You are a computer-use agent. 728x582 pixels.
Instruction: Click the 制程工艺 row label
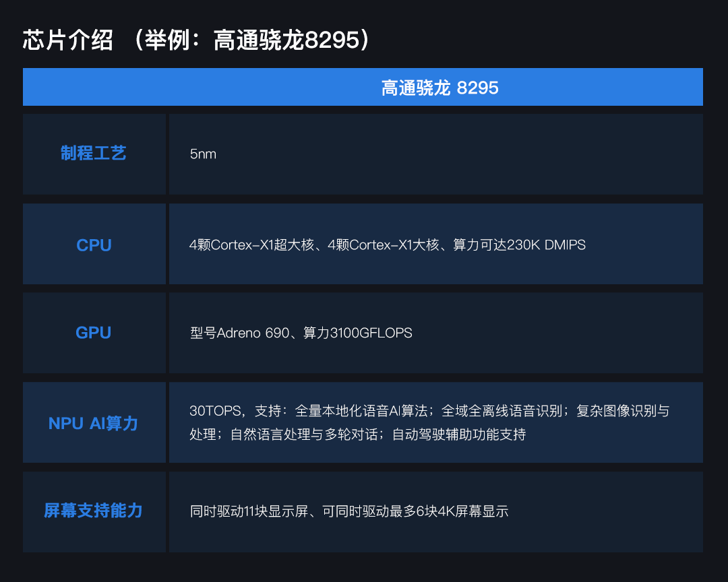click(94, 154)
